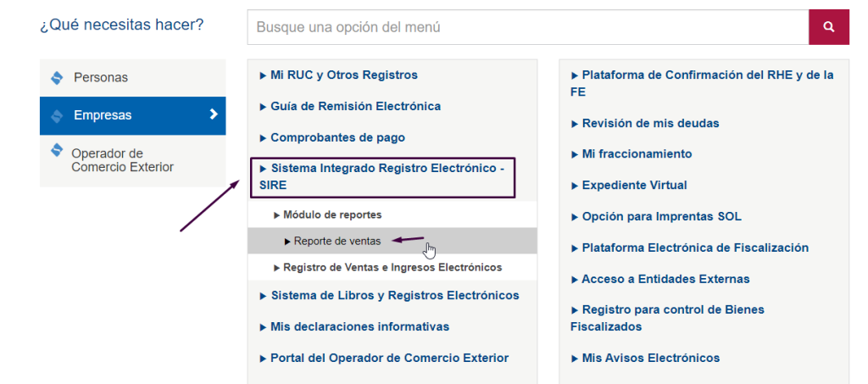The height and width of the screenshot is (384, 868).
Task: Open Plataforma de Confirmación del RHE
Action: click(703, 83)
